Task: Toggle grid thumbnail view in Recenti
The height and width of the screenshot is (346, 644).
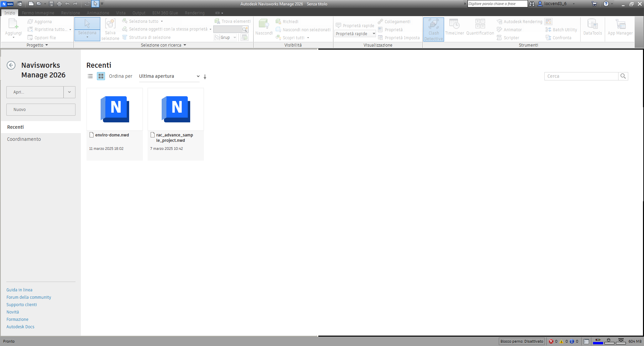Action: tap(101, 76)
